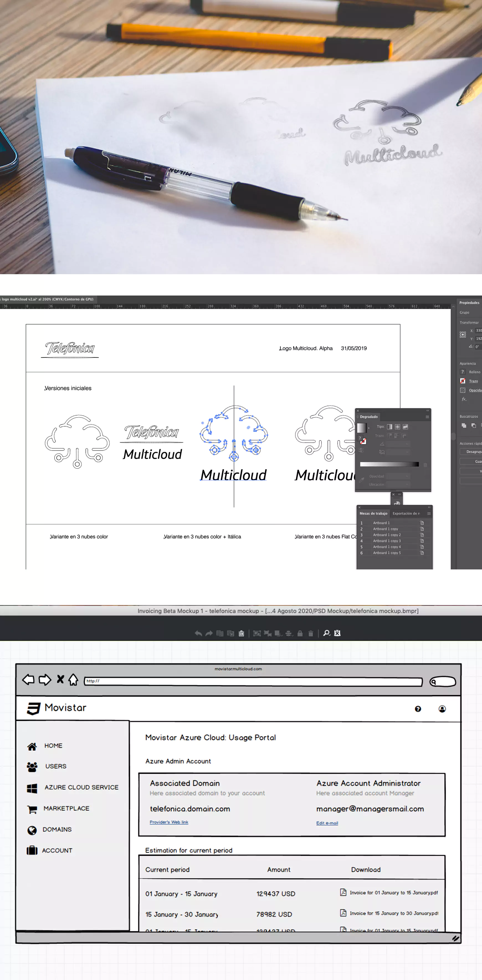
Task: Open MARKETPLACE in Movistar sidebar
Action: point(58,809)
